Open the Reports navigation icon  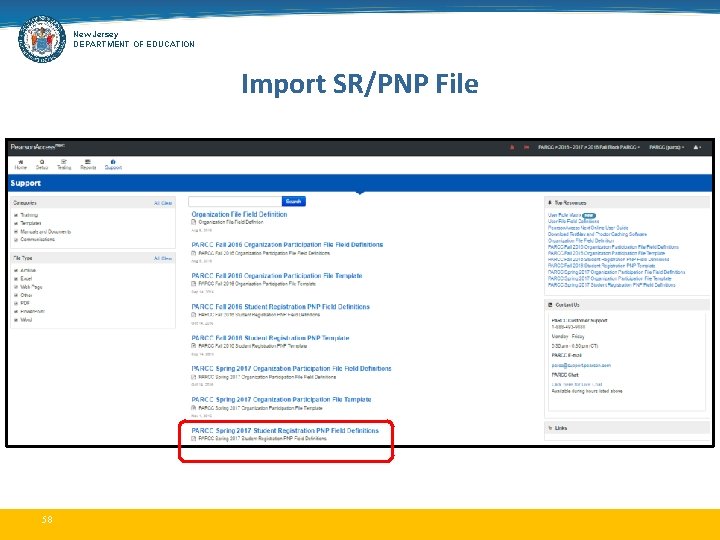click(x=88, y=164)
